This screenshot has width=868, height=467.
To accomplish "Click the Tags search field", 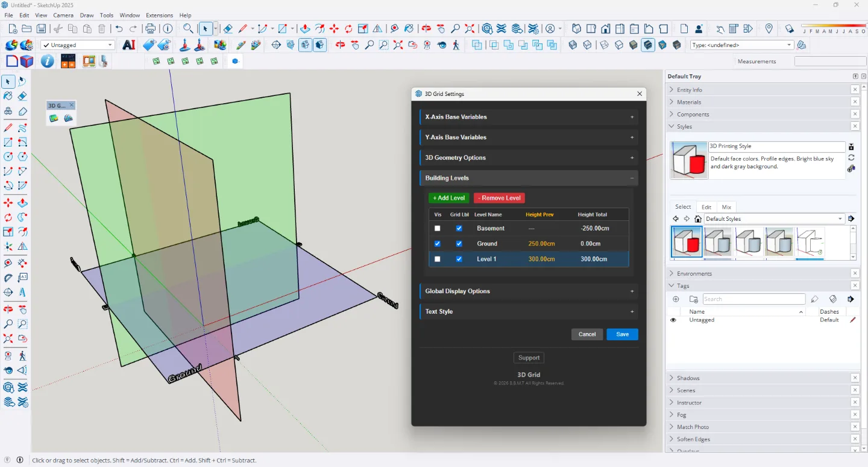I will (x=753, y=299).
